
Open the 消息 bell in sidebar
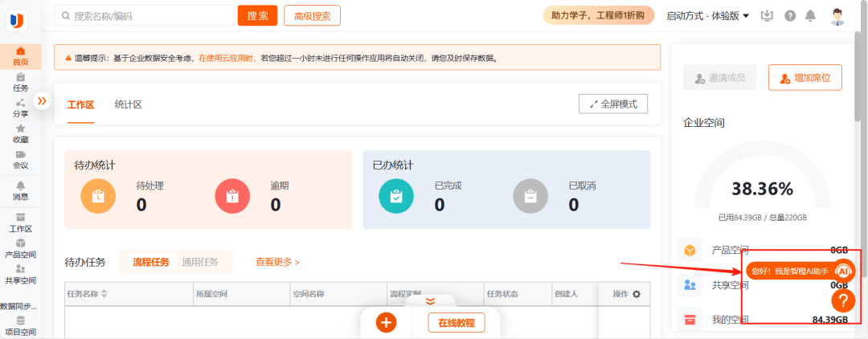point(20,185)
